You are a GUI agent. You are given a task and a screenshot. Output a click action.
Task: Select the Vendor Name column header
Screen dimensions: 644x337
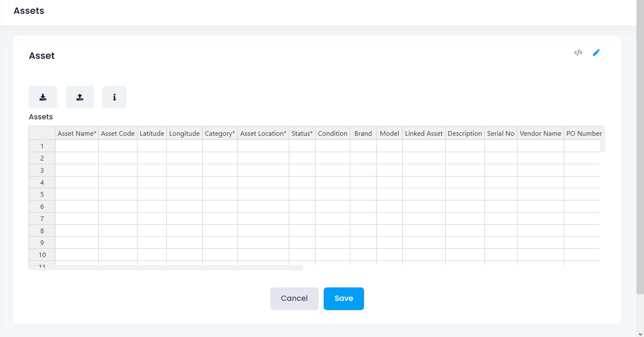(x=541, y=133)
